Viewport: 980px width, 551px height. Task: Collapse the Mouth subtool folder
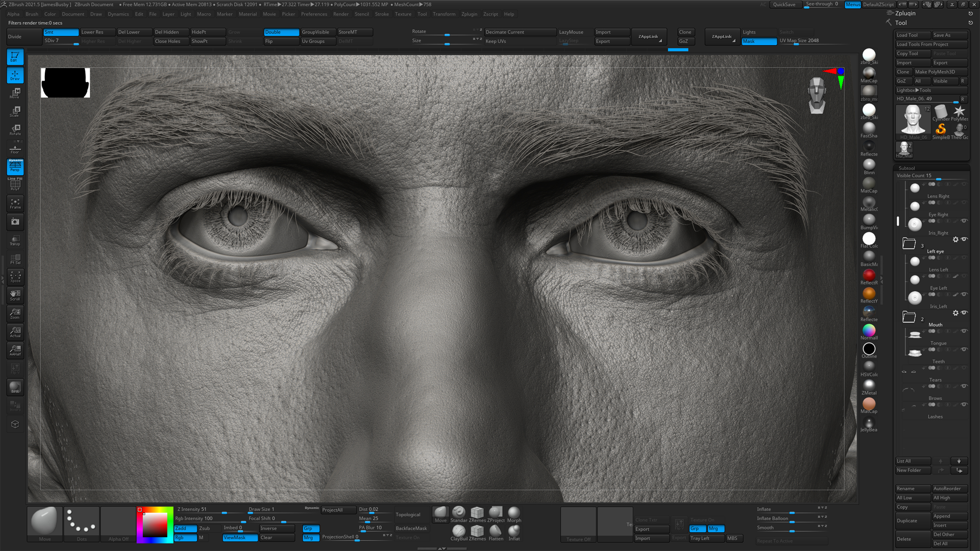[909, 317]
